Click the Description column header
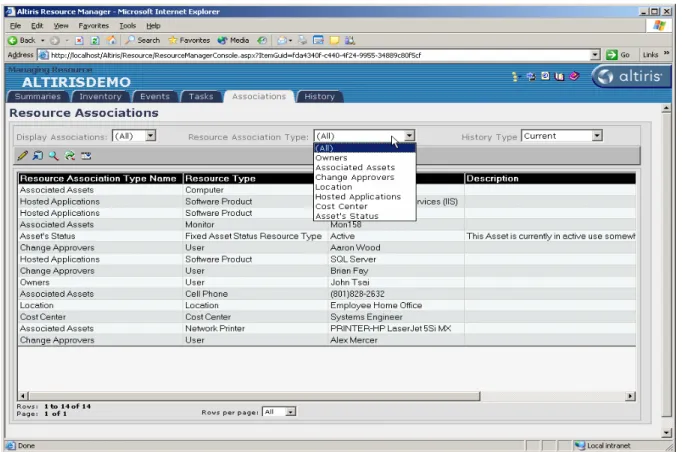 point(550,178)
